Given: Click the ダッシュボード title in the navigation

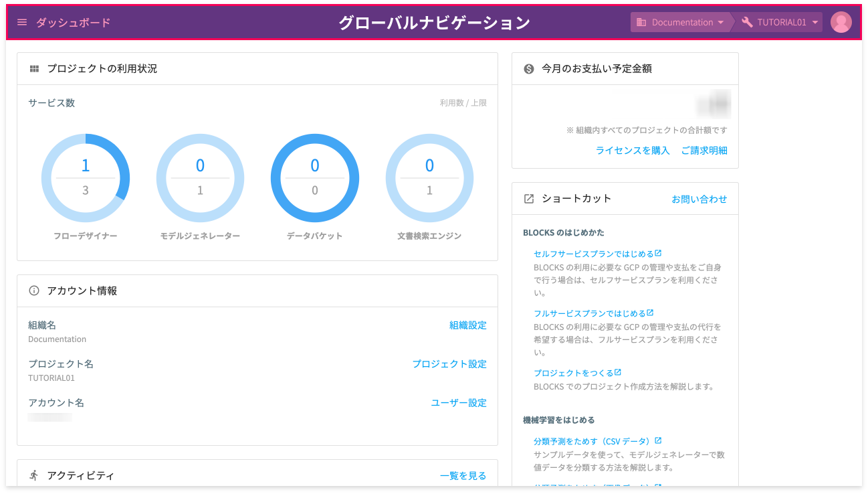Looking at the screenshot, I should [73, 22].
